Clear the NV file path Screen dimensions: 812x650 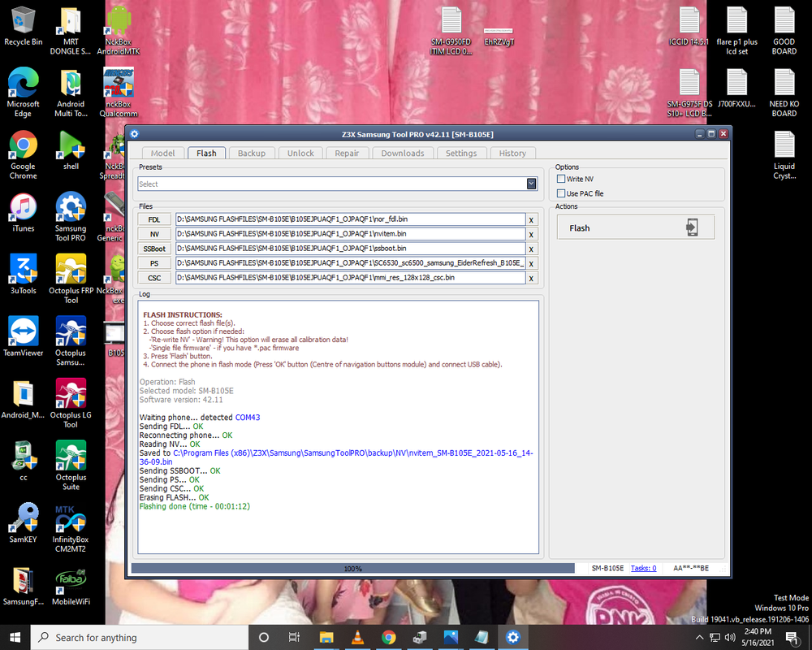click(531, 234)
